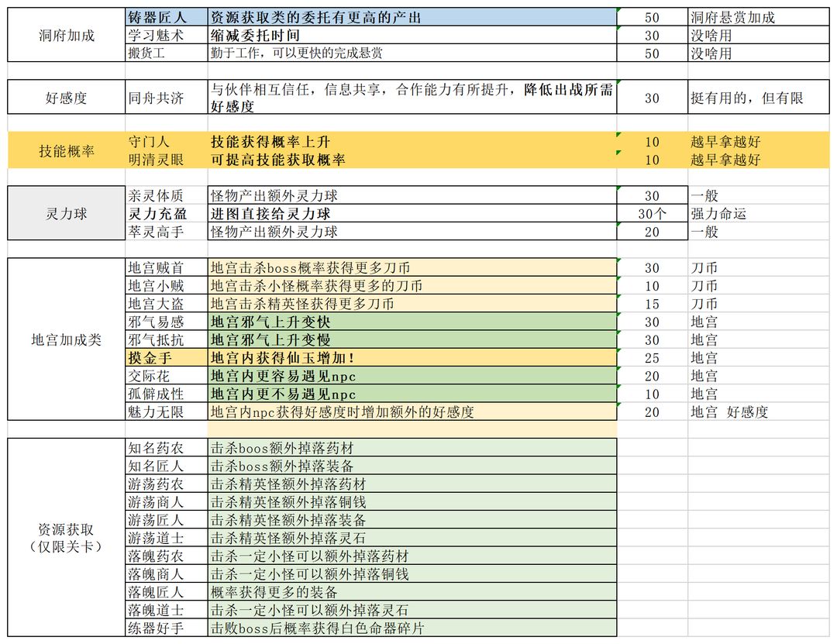Click the 同舟共济 name cell

tap(167, 97)
